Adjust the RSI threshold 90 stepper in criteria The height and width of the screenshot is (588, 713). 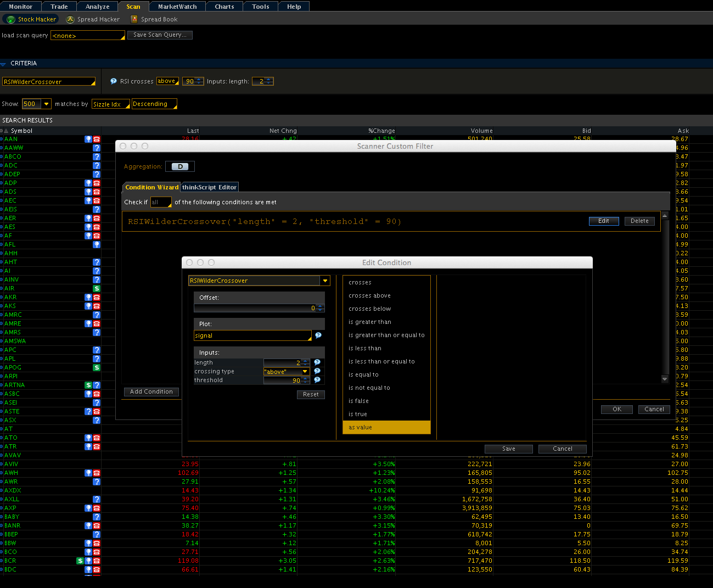coord(199,81)
